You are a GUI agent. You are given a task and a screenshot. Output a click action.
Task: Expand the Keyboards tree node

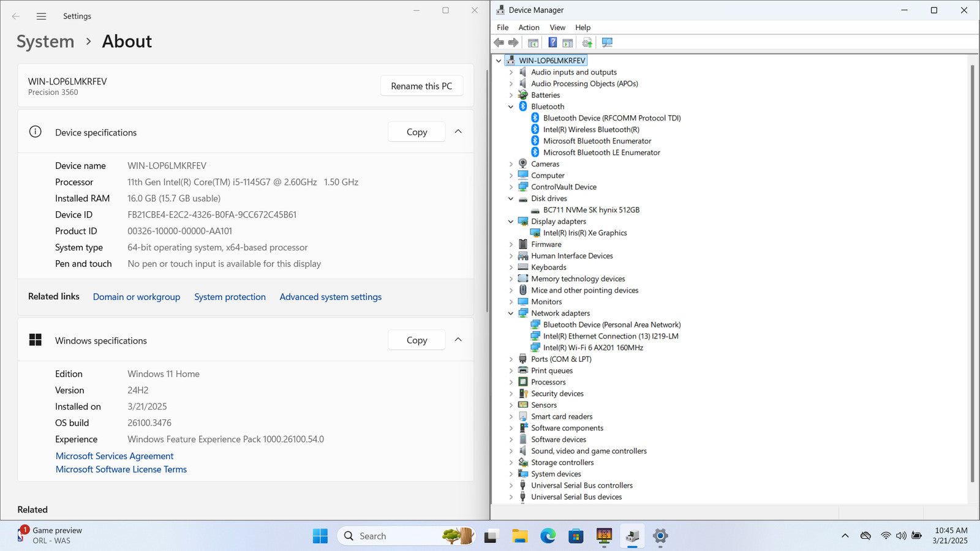tap(511, 268)
